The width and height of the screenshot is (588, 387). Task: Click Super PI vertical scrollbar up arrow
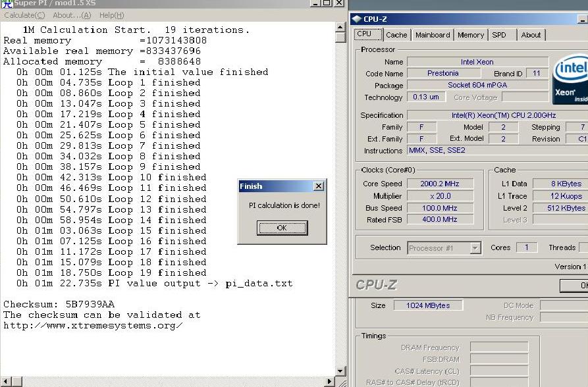coord(340,27)
